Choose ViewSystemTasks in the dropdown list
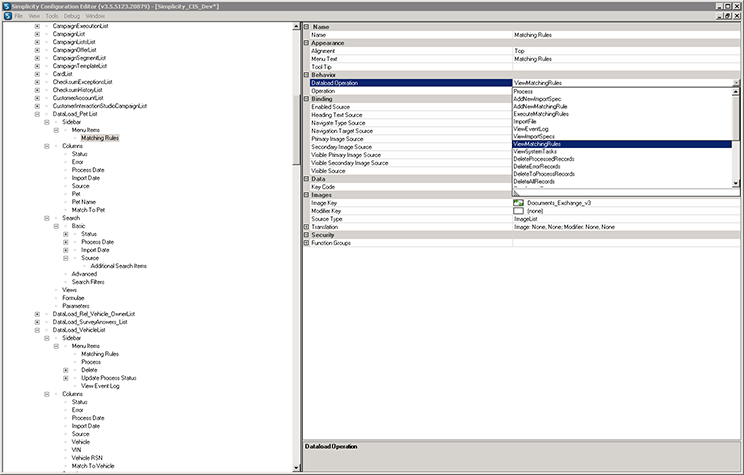Image resolution: width=744 pixels, height=475 pixels. (622, 151)
